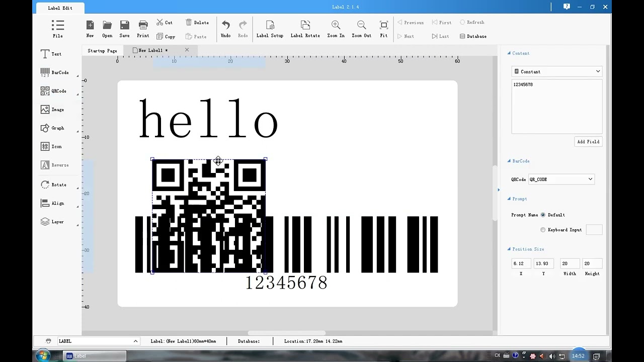Delete the selected object
Screen dimensions: 644x362
(197, 23)
